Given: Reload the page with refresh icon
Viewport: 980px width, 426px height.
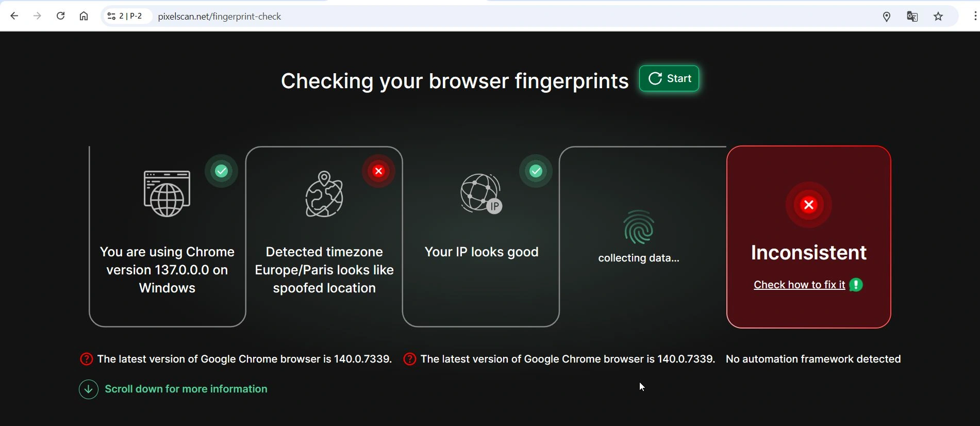Looking at the screenshot, I should point(60,17).
